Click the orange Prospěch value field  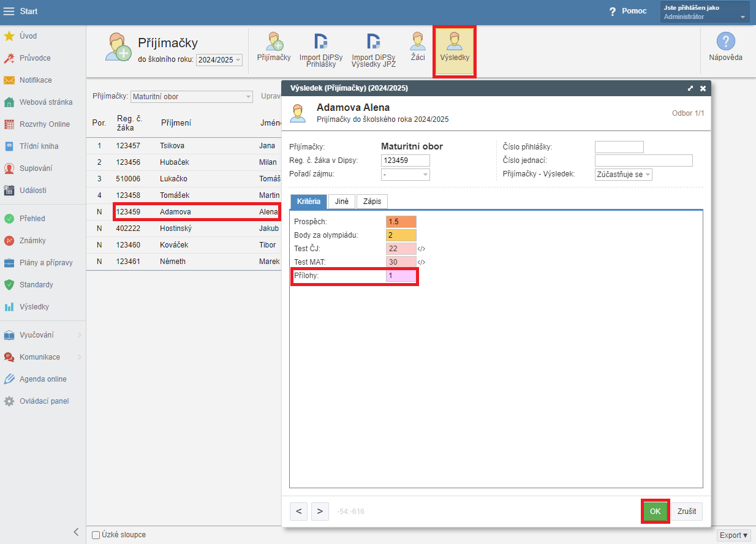tap(401, 222)
